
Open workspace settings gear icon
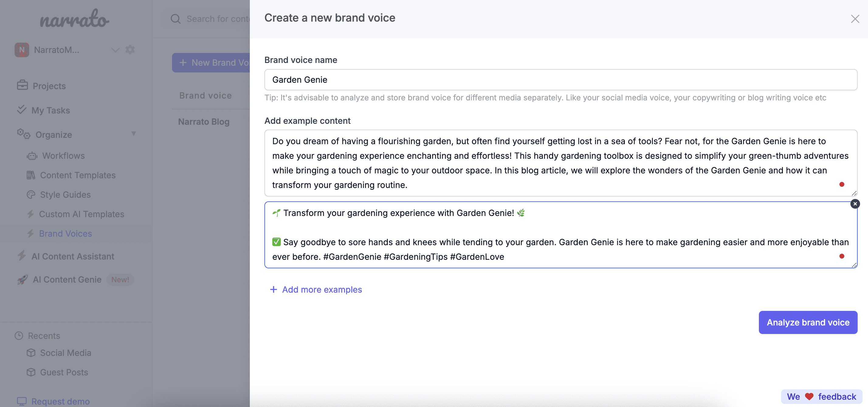[x=130, y=50]
